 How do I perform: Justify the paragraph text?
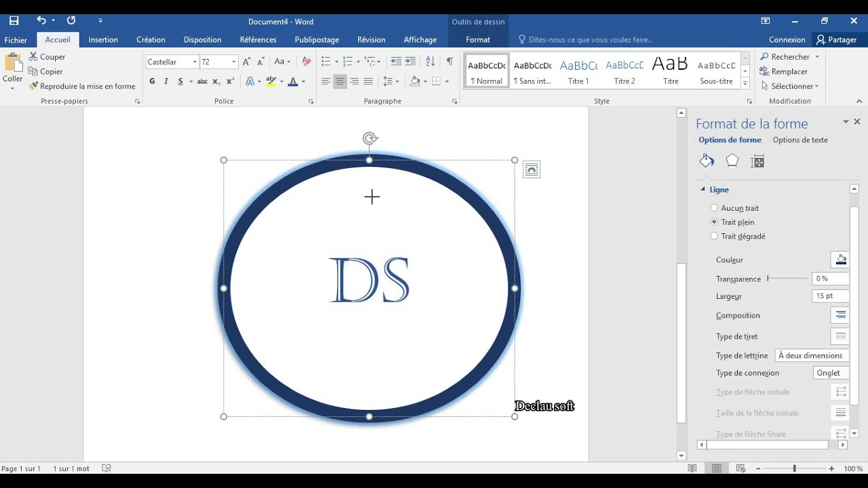click(368, 81)
